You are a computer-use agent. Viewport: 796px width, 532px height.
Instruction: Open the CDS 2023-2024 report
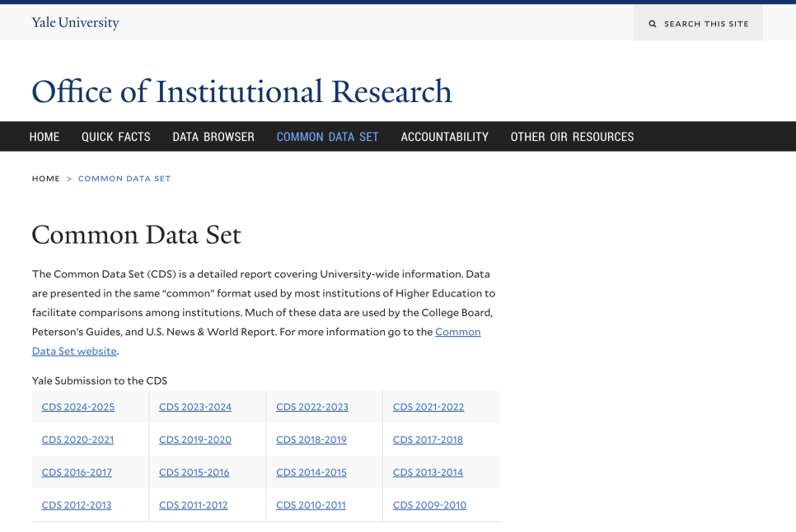195,407
